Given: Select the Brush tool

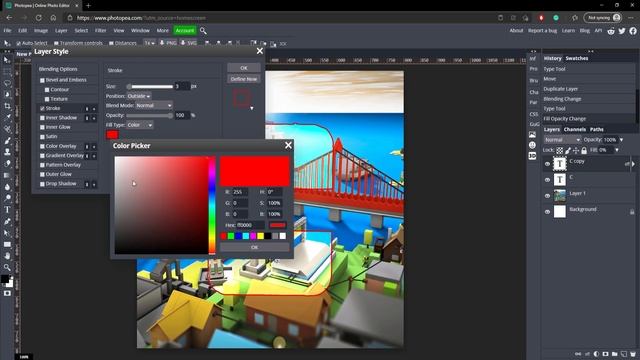Looking at the screenshot, I should pyautogui.click(x=7, y=141).
